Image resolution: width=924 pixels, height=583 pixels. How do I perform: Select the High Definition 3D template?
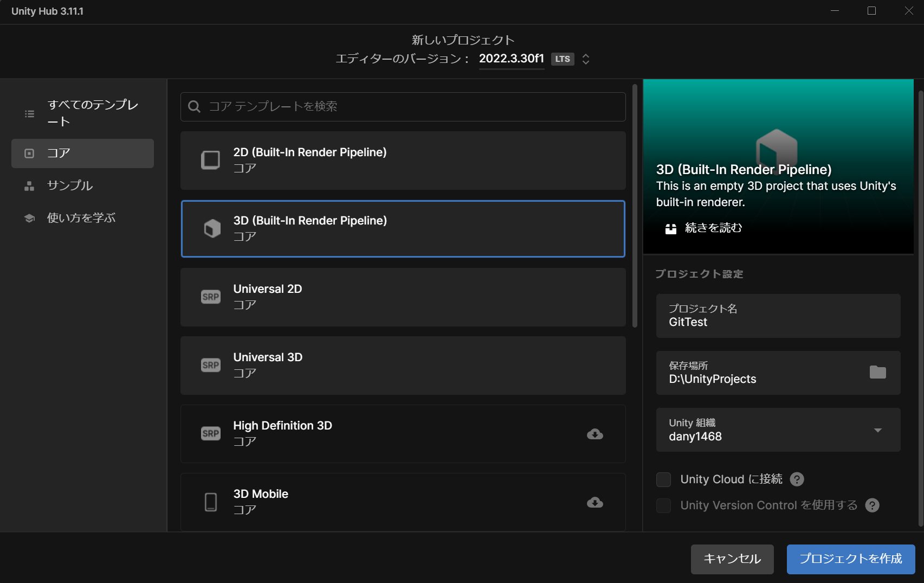pos(403,434)
